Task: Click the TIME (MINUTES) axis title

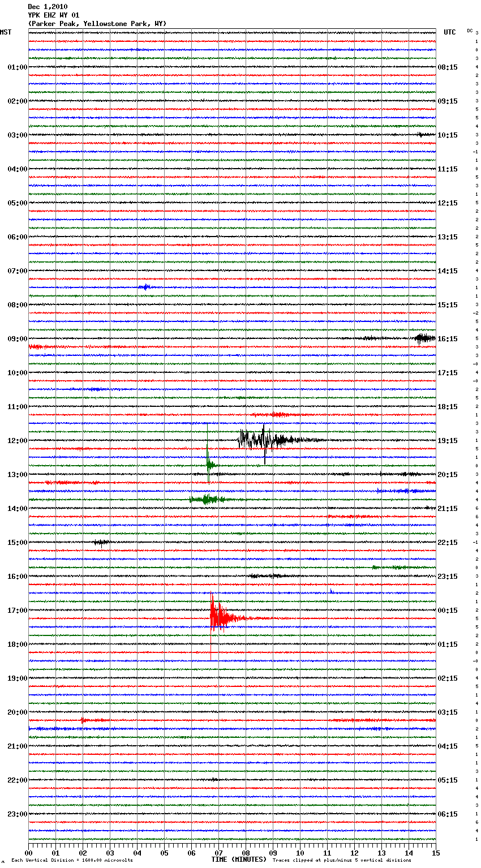Action: coord(239,860)
